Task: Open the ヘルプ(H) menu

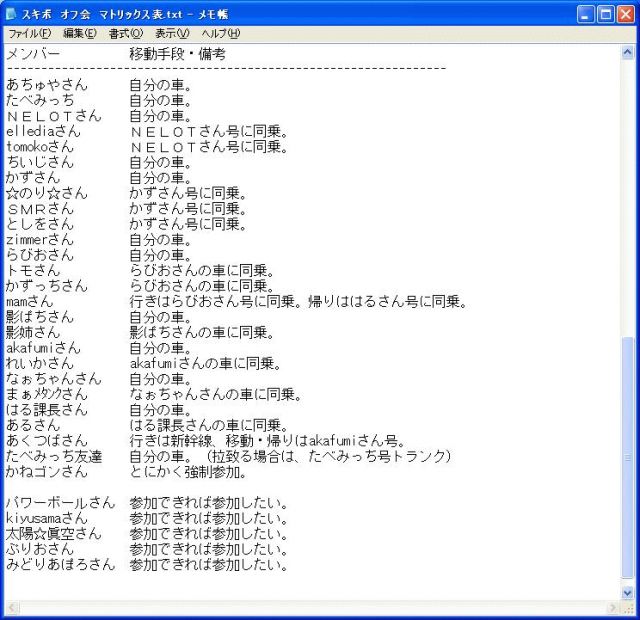Action: 221,34
